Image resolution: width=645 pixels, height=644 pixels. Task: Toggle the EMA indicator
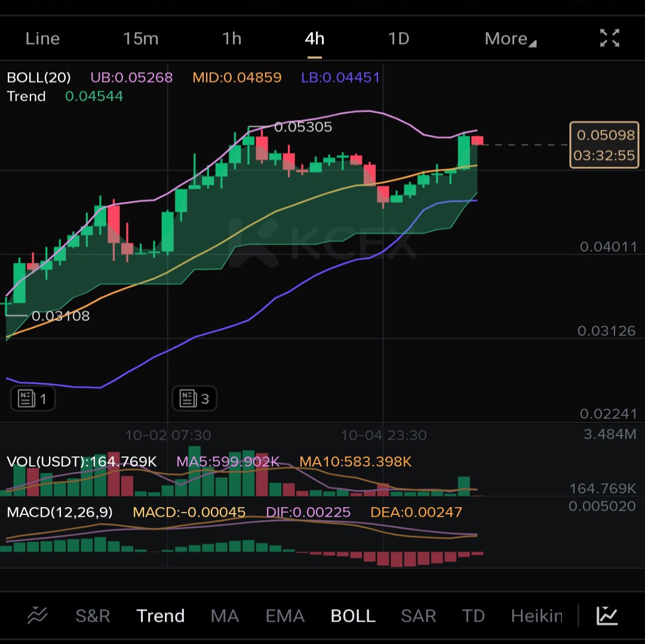pyautogui.click(x=285, y=616)
